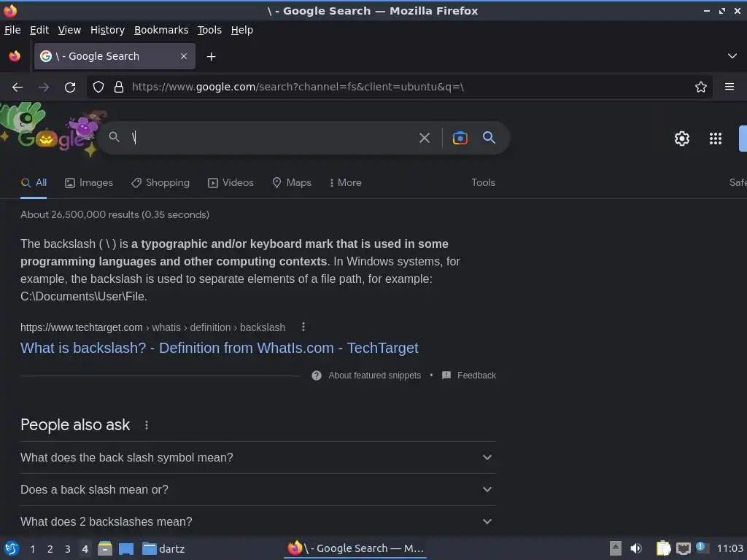Open the network tray icon
The width and height of the screenshot is (747, 560).
683,548
